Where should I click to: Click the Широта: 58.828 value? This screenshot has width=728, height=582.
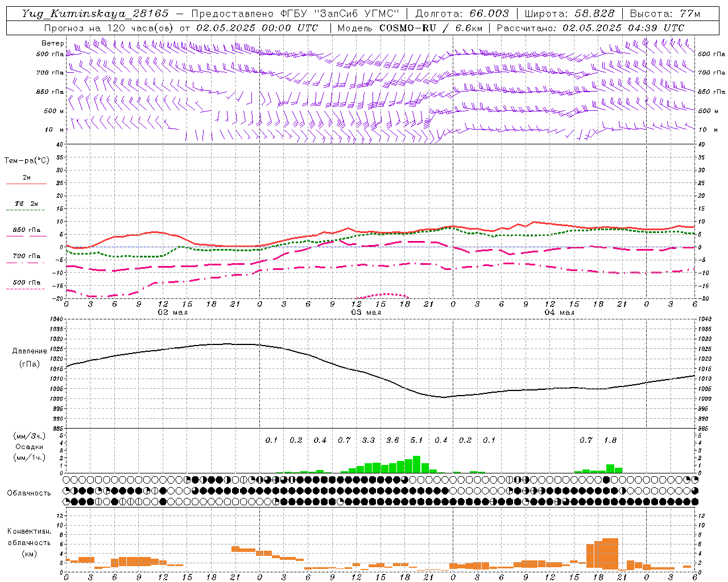(x=569, y=14)
